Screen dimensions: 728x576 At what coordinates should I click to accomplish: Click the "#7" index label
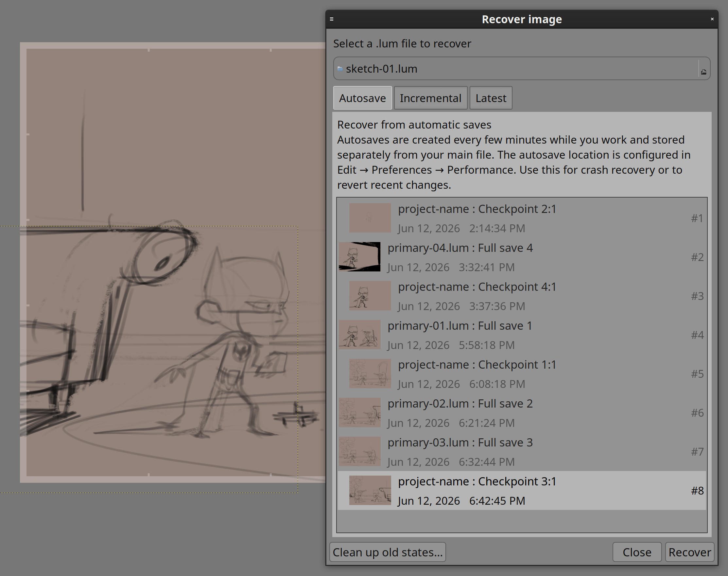(x=697, y=452)
